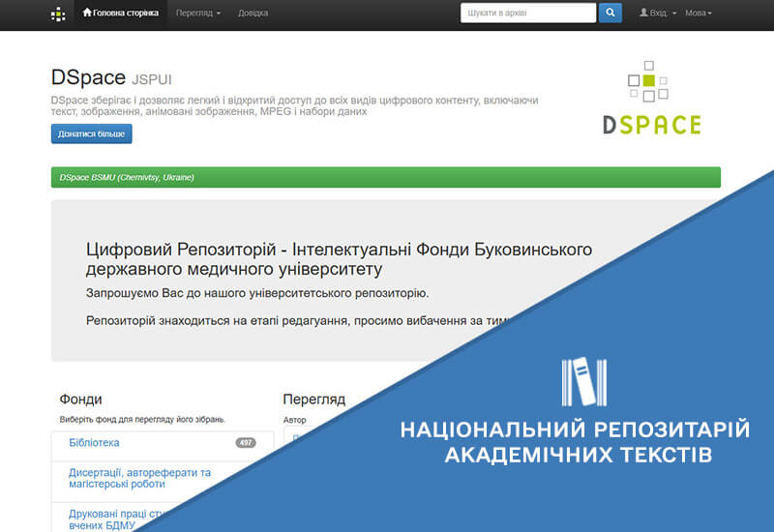The image size is (774, 532).
Task: Click the Перегляд section heading
Action: click(313, 399)
